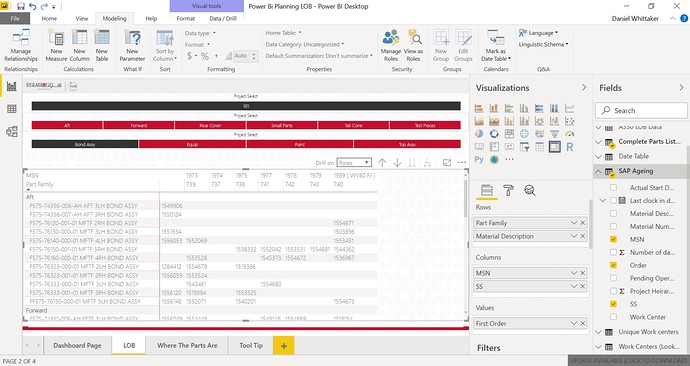This screenshot has width=690, height=366.
Task: Open the Analytics magnifier pane
Action: (x=530, y=190)
